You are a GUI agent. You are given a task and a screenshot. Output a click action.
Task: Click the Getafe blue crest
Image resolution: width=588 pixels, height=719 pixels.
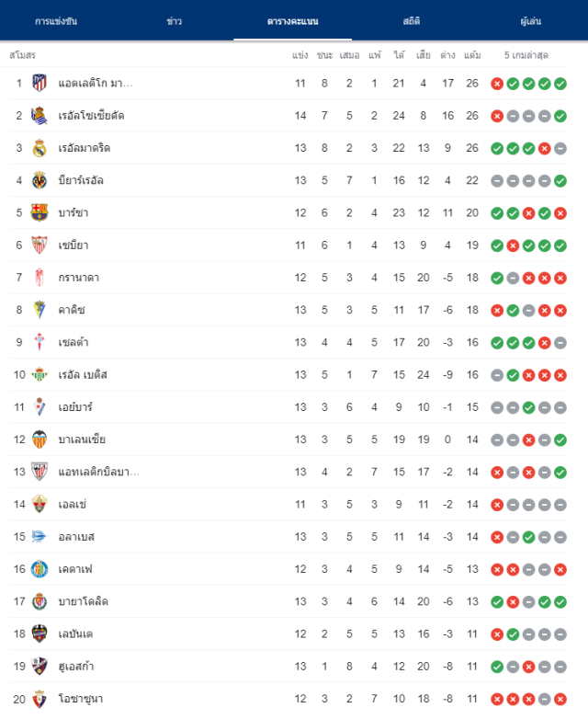coord(40,569)
